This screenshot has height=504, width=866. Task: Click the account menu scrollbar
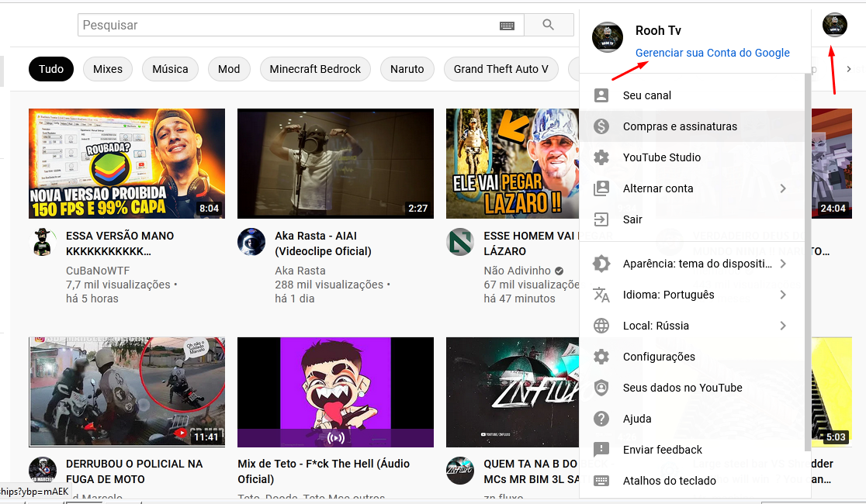click(808, 261)
